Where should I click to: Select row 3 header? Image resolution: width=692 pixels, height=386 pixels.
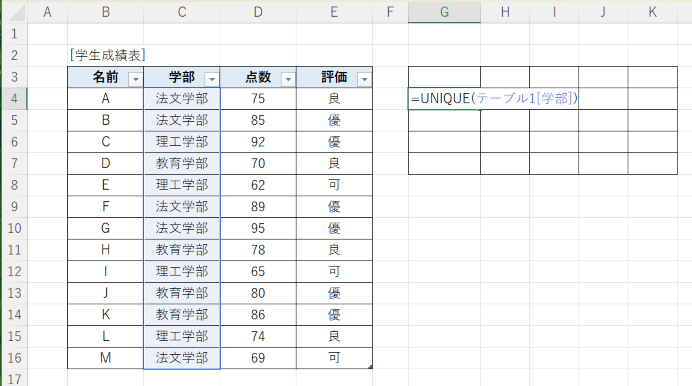pos(15,77)
